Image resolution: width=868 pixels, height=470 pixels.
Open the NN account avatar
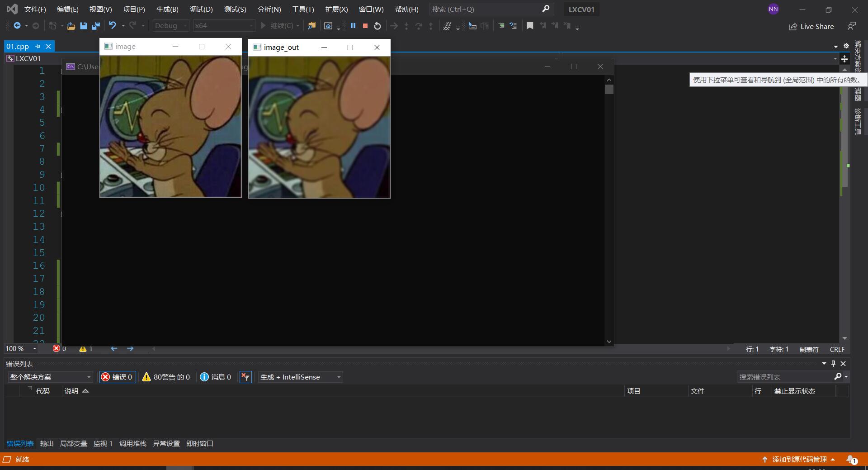(774, 9)
